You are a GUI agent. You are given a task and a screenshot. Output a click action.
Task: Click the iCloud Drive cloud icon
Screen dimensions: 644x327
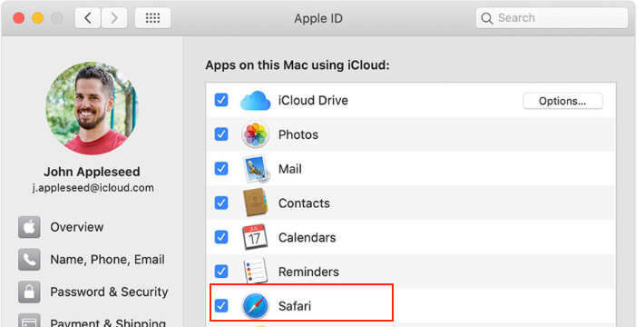[255, 100]
